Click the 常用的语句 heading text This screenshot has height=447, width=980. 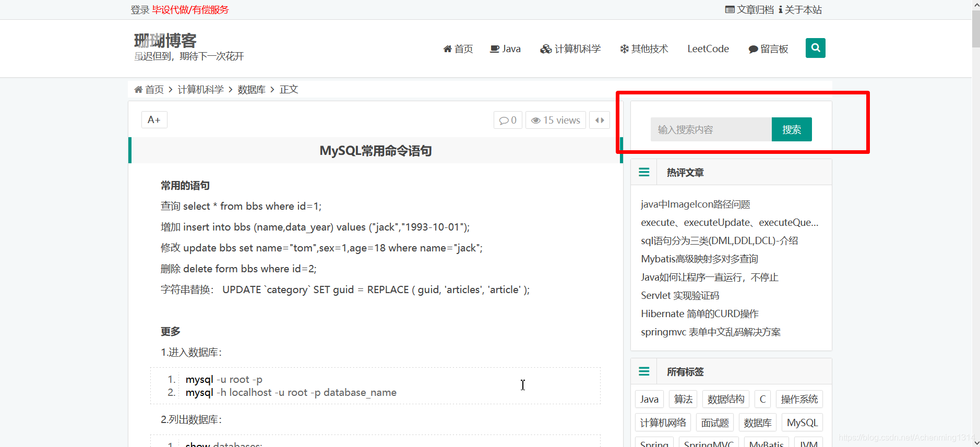coord(185,185)
